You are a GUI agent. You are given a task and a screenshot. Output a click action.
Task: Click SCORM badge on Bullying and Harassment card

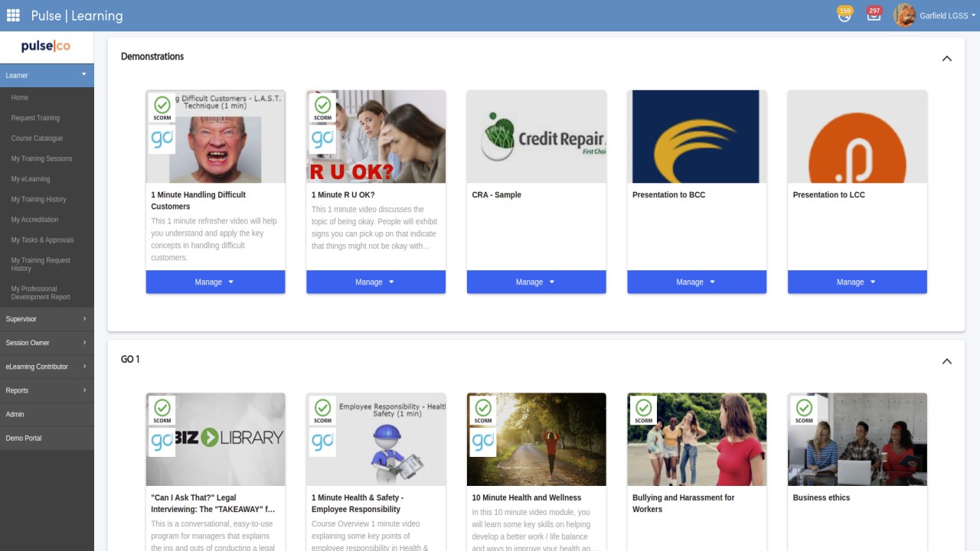[643, 410]
